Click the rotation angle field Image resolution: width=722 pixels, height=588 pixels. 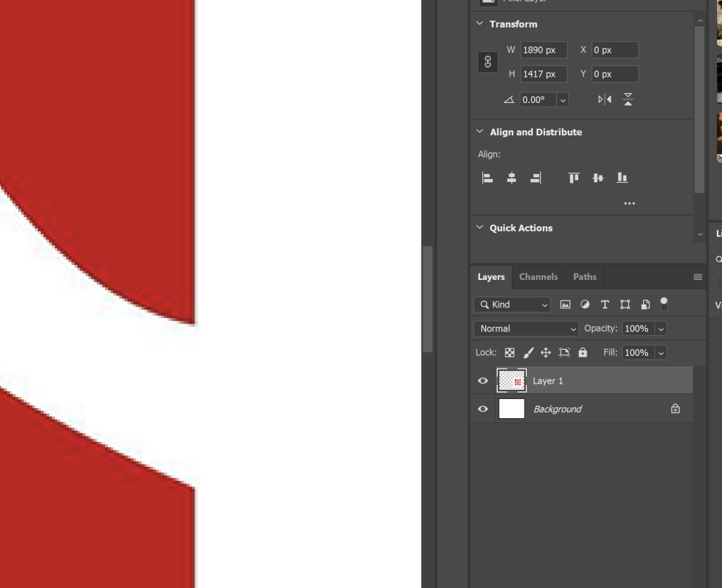538,100
